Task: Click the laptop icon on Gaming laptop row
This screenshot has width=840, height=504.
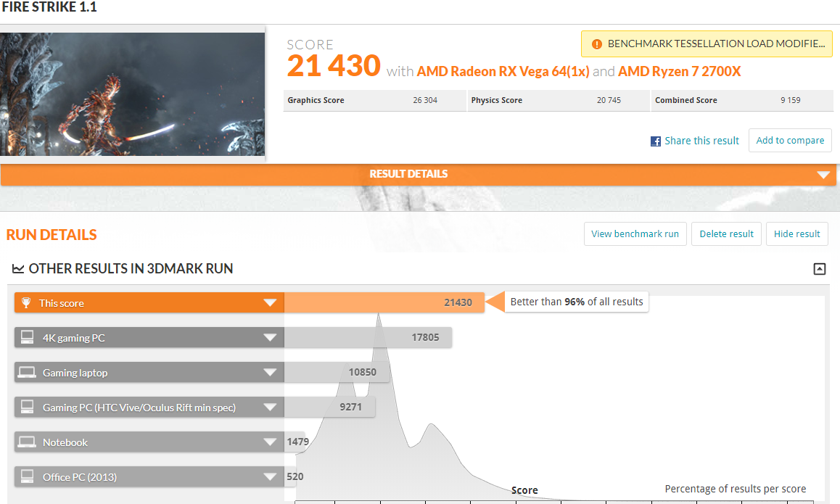Action: point(27,372)
